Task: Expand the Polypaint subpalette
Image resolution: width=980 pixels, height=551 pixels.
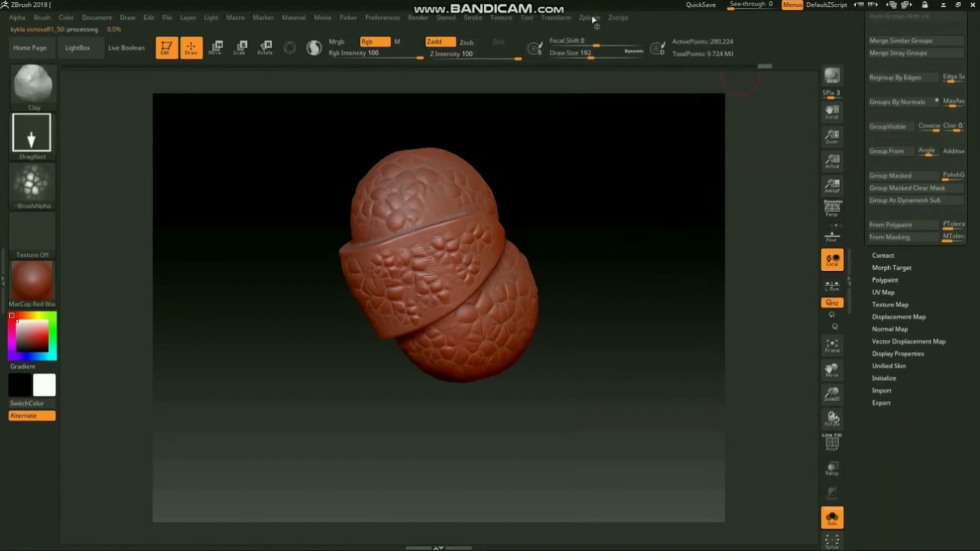Action: pyautogui.click(x=885, y=280)
